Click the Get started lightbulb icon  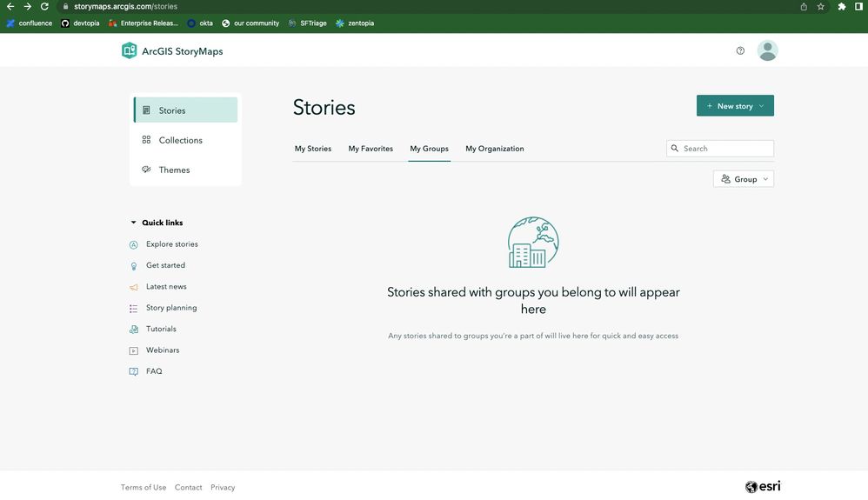point(133,266)
